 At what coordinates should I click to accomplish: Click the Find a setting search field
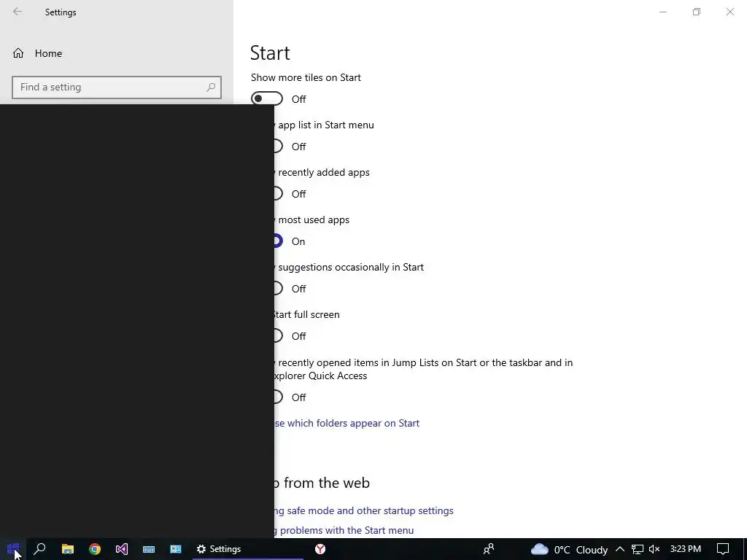(117, 87)
